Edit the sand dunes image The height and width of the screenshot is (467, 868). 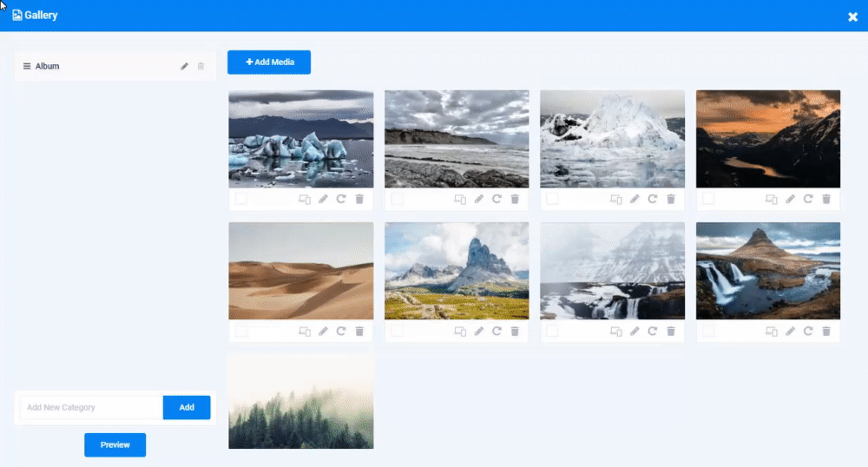pos(323,331)
